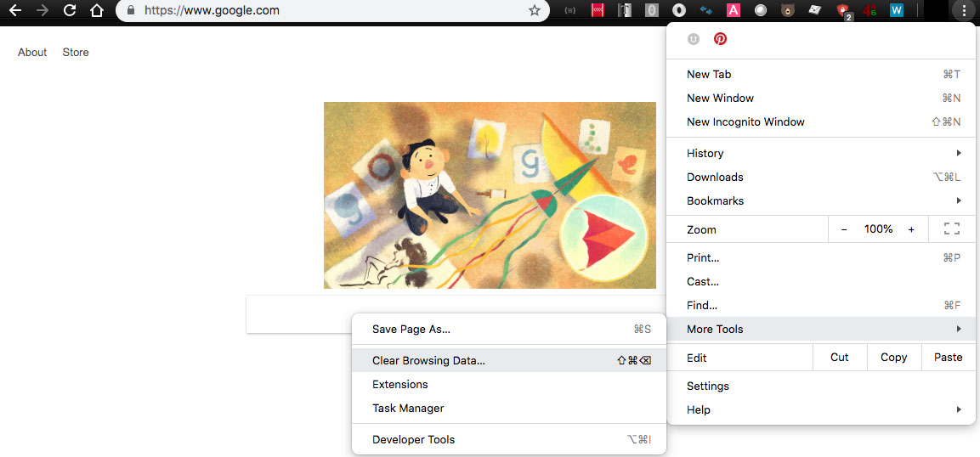Open the red striped extension icon

tap(597, 10)
